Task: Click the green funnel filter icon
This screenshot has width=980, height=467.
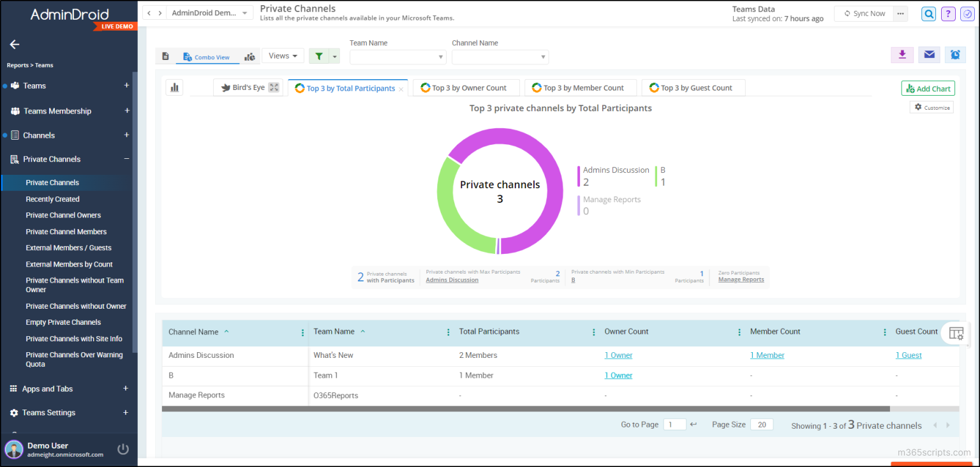Action: (318, 56)
